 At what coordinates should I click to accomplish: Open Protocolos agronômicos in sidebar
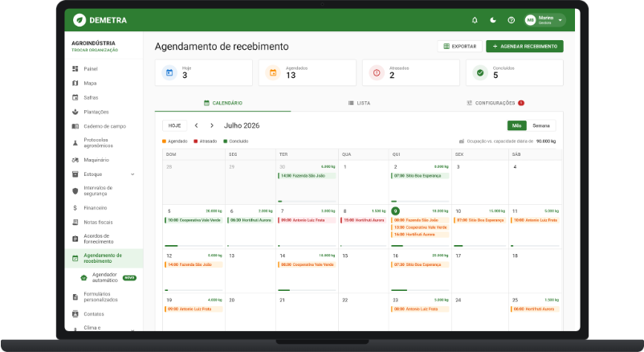coord(104,143)
